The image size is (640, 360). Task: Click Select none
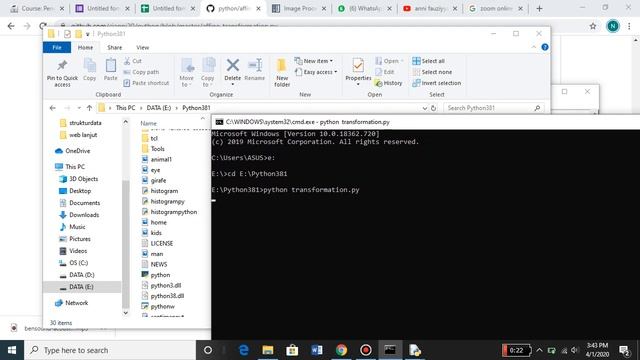[x=432, y=72]
